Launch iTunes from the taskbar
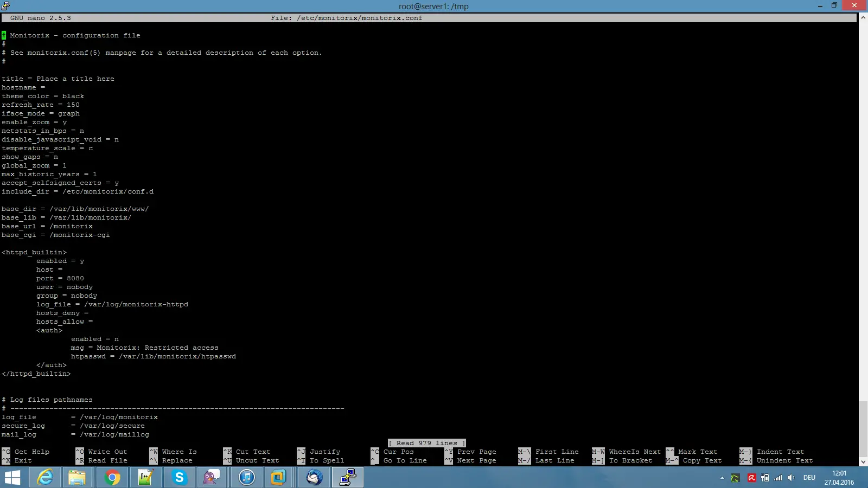This screenshot has height=488, width=868. pyautogui.click(x=247, y=478)
